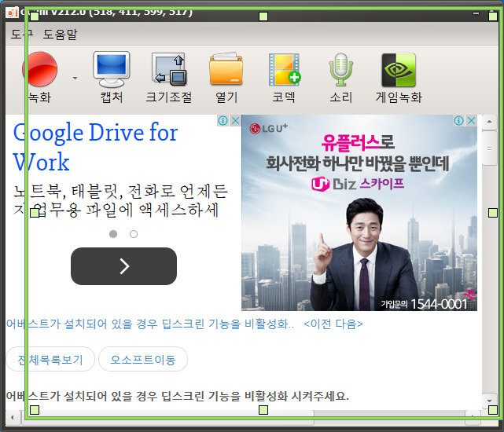Open the 도움말 menu
Image resolution: width=504 pixels, height=432 pixels.
[x=60, y=35]
